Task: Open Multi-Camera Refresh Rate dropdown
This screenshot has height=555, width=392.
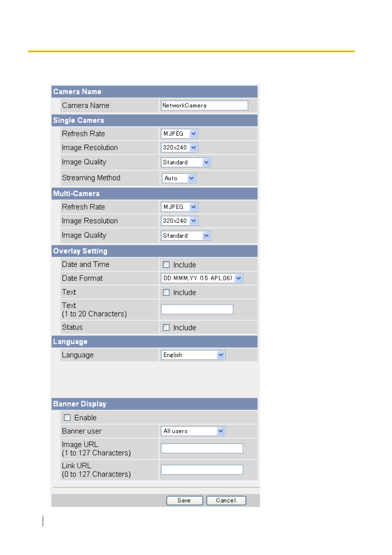Action: pyautogui.click(x=179, y=207)
